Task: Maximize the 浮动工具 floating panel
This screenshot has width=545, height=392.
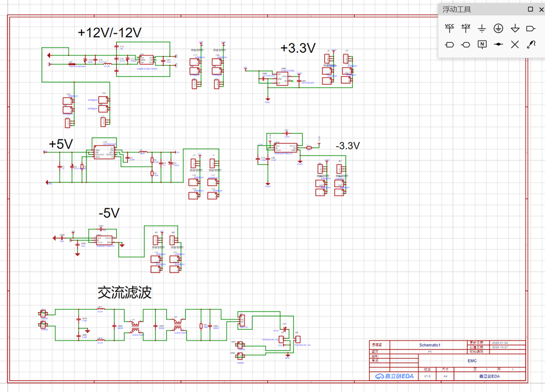Action: tap(531, 9)
